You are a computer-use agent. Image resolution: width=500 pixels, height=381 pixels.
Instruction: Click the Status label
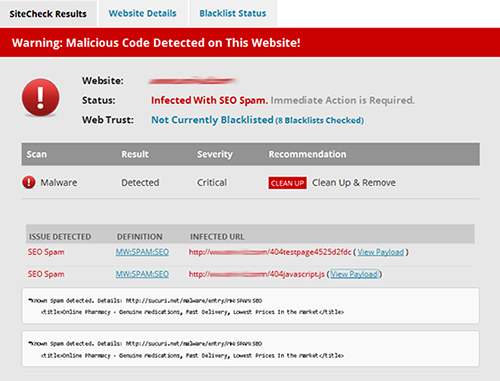tap(99, 100)
